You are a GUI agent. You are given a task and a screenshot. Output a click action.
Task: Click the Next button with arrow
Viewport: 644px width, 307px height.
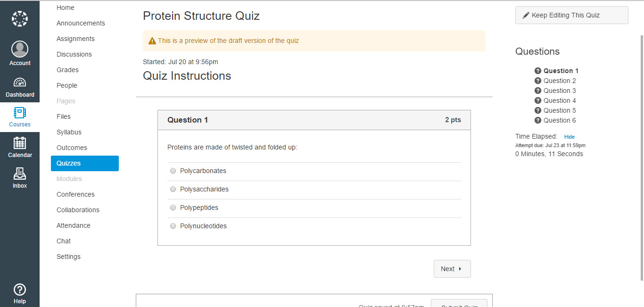coord(452,269)
